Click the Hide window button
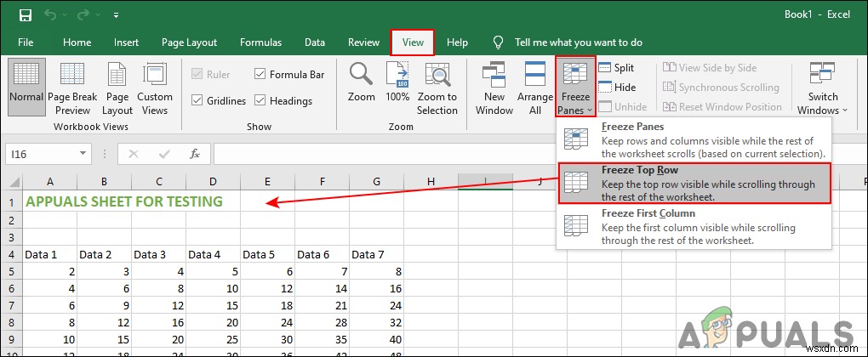Screen dimensions: 868x357 point(617,87)
